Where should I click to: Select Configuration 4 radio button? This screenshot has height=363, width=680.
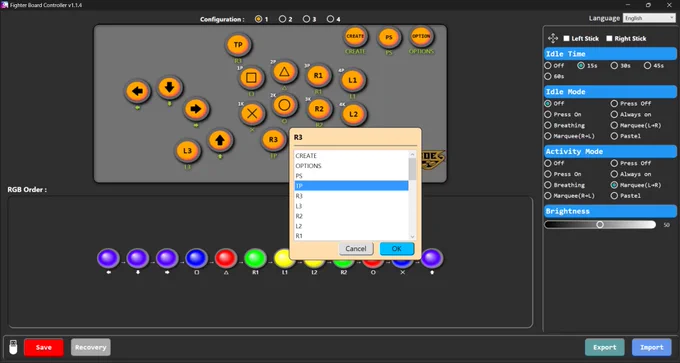coord(330,19)
